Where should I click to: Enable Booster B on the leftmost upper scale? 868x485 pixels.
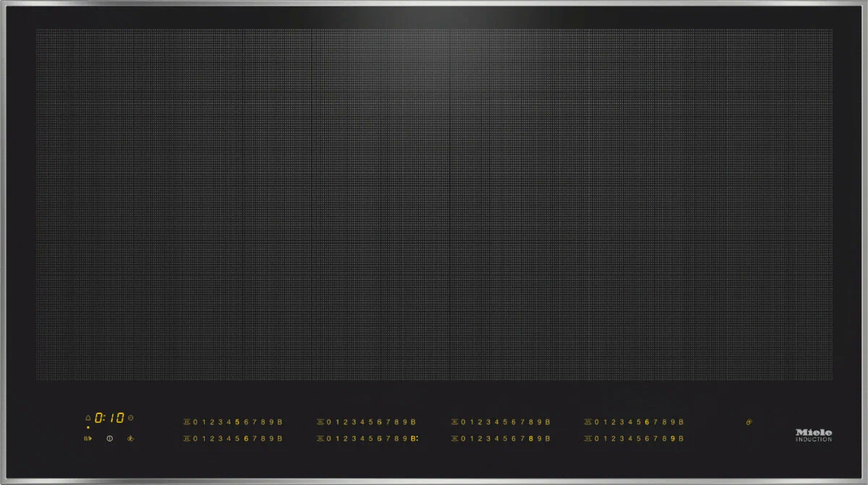click(x=279, y=422)
